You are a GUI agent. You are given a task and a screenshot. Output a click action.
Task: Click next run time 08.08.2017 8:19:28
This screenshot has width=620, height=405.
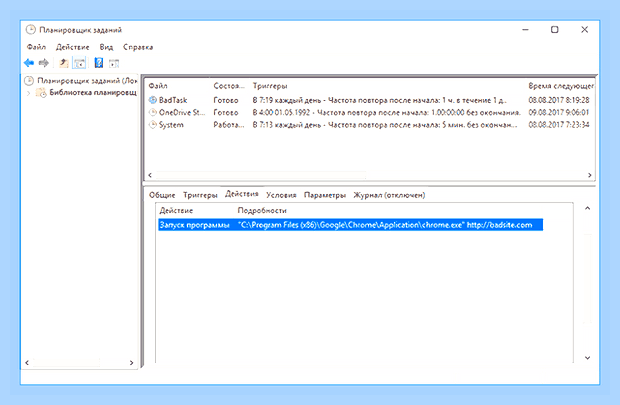pyautogui.click(x=559, y=100)
